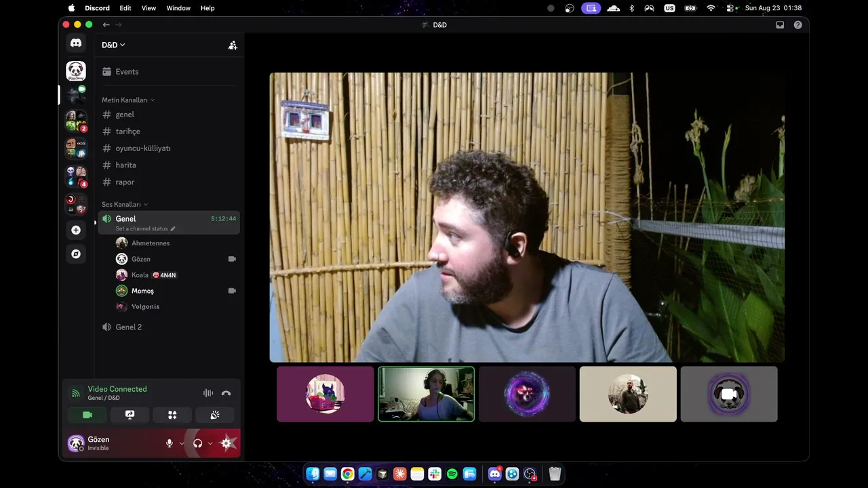
Task: Click the Video Connected status text
Action: coord(117,389)
